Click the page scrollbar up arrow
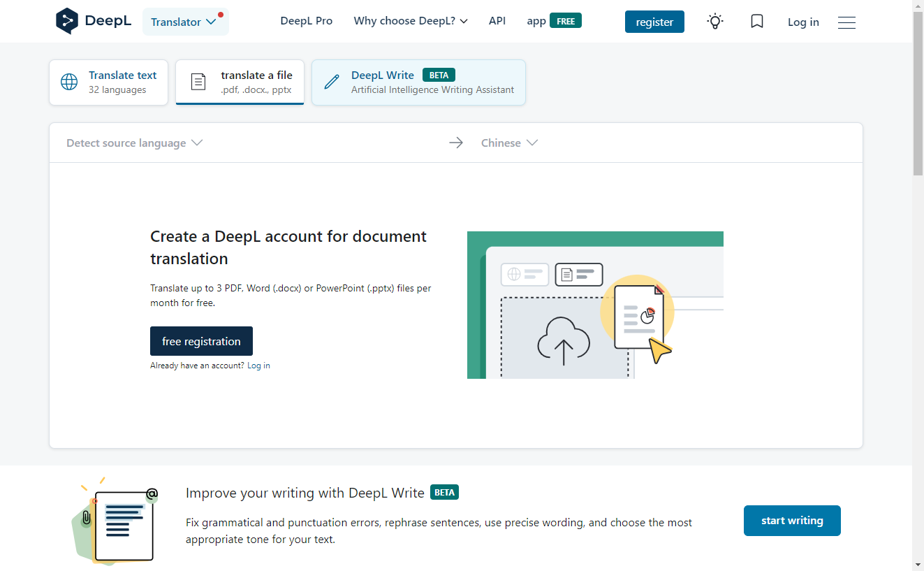The image size is (924, 571). [x=918, y=6]
